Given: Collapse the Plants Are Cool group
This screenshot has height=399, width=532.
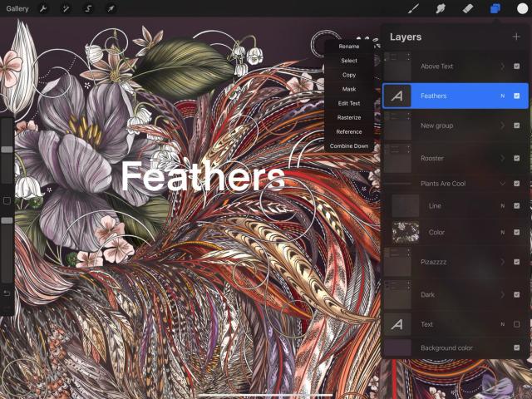Looking at the screenshot, I should pyautogui.click(x=502, y=184).
